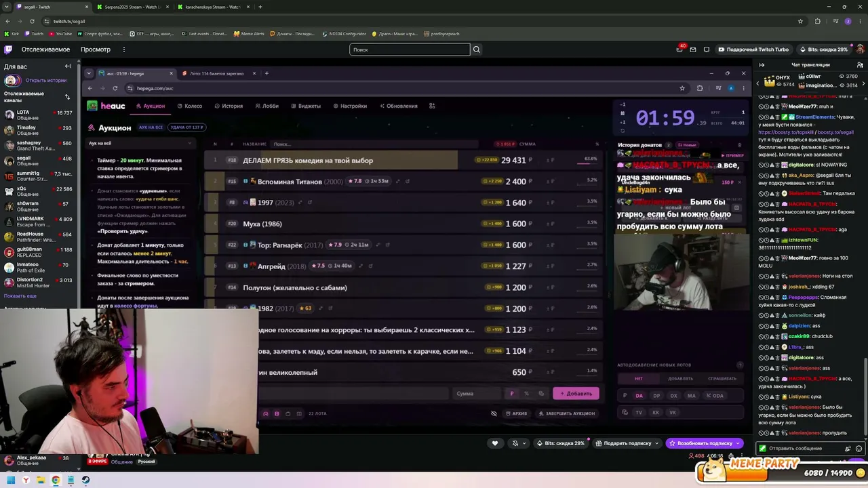This screenshot has width=868, height=488.
Task: Toggle the ODA donation source
Action: pyautogui.click(x=715, y=396)
